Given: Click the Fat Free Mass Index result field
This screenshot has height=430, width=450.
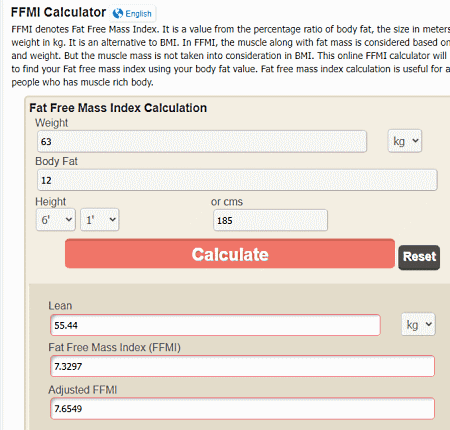Looking at the screenshot, I should coord(242,366).
